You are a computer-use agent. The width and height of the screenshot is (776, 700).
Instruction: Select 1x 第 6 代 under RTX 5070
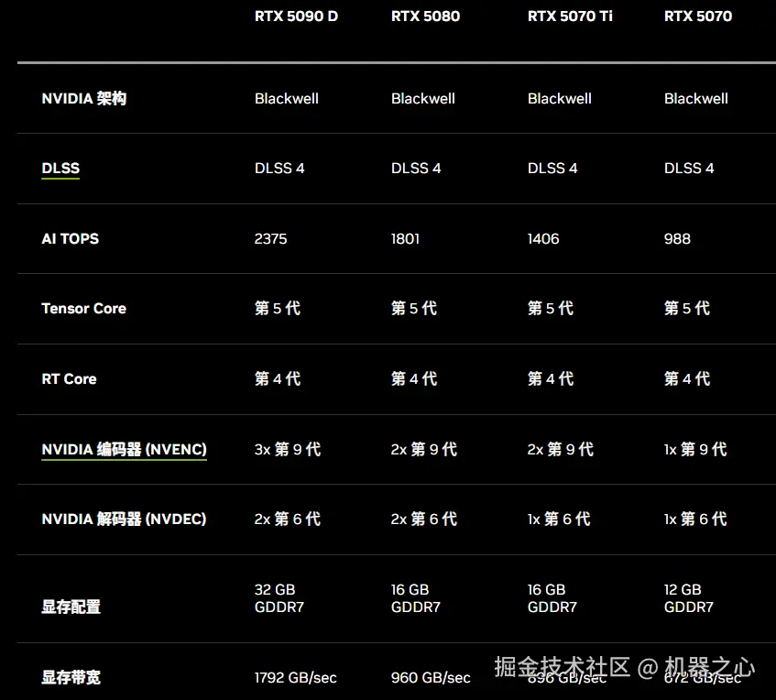(x=695, y=520)
